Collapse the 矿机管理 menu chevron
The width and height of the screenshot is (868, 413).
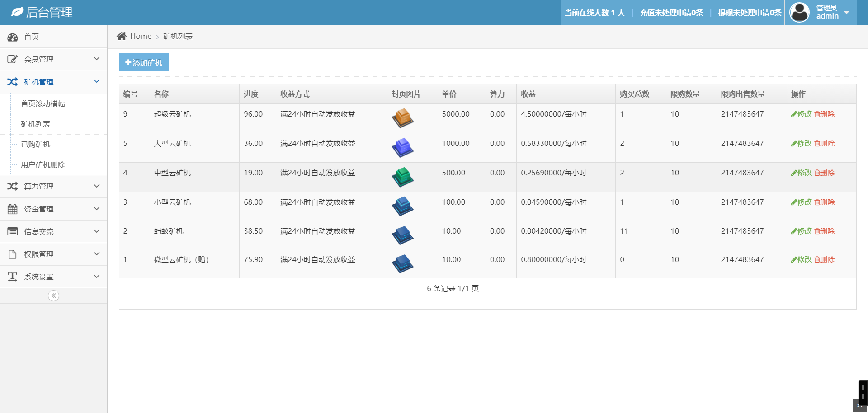pyautogui.click(x=96, y=81)
